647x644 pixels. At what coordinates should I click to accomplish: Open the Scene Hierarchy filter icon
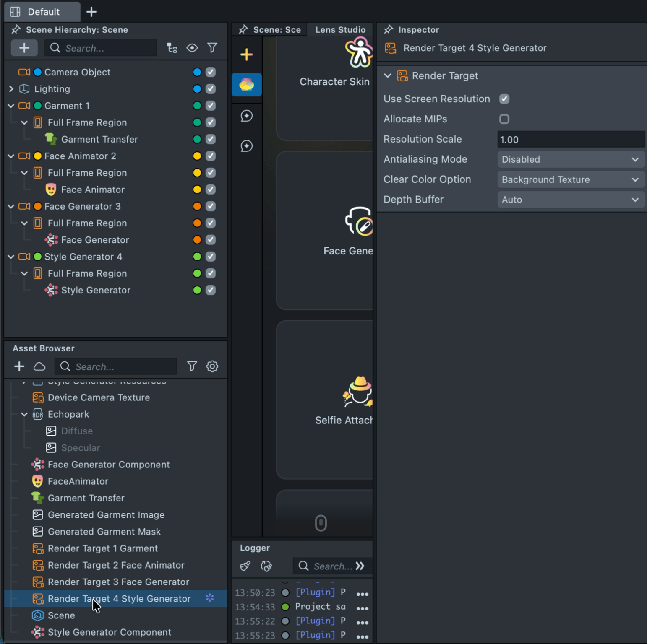coord(212,48)
